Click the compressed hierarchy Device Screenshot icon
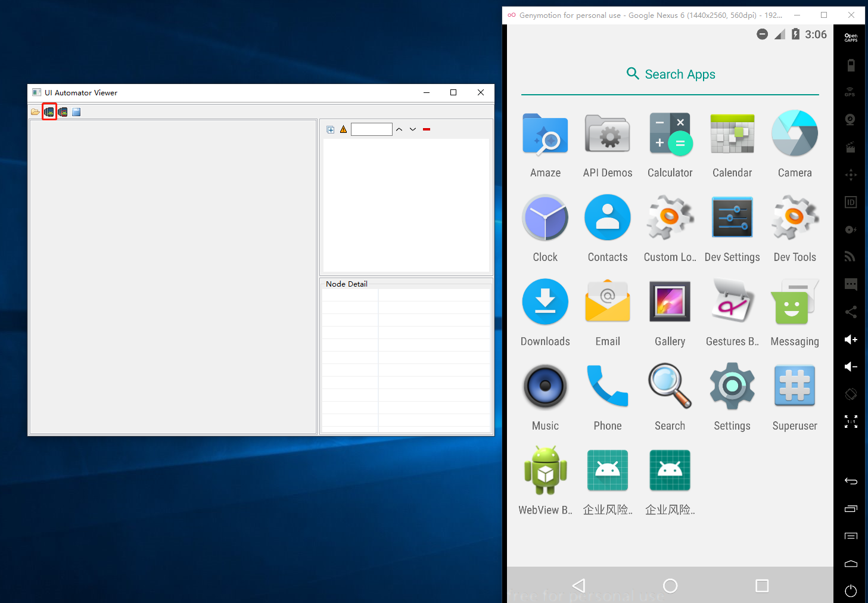Viewport: 868px width, 603px height. click(x=63, y=112)
